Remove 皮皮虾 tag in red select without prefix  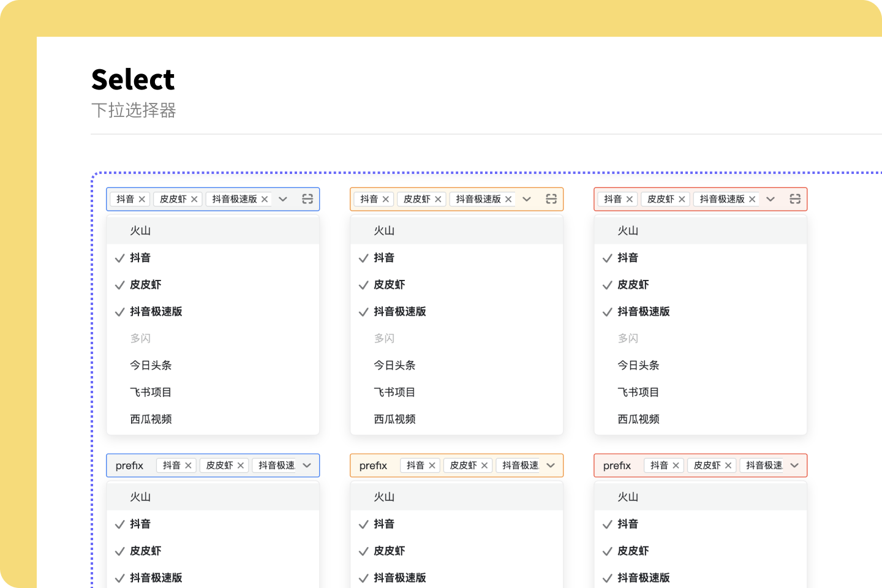point(682,199)
